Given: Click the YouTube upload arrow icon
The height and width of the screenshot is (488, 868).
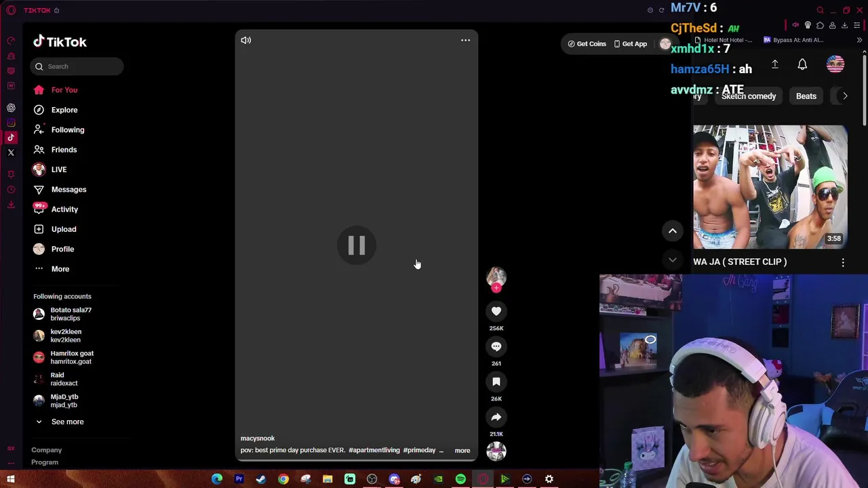Looking at the screenshot, I should click(774, 64).
